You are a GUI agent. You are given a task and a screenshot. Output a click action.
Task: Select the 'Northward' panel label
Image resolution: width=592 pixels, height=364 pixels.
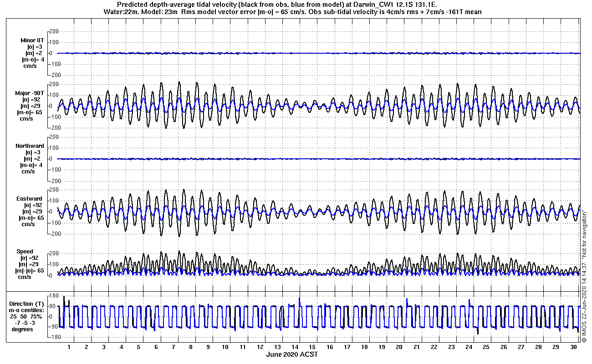(x=30, y=146)
